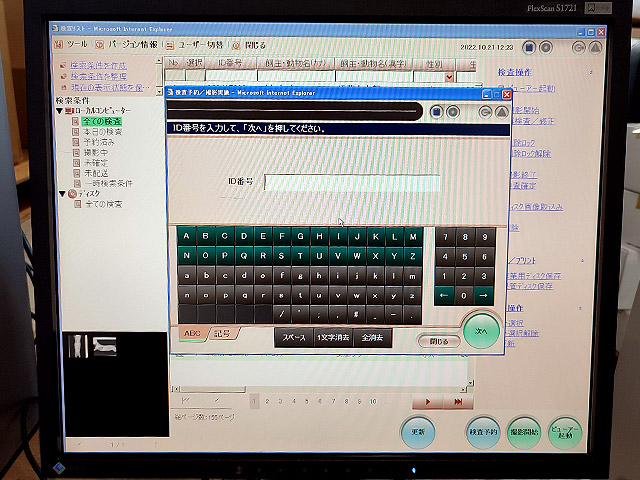Click the grey disc icon in main window header
Viewport: 640px width, 480px height.
click(x=546, y=48)
